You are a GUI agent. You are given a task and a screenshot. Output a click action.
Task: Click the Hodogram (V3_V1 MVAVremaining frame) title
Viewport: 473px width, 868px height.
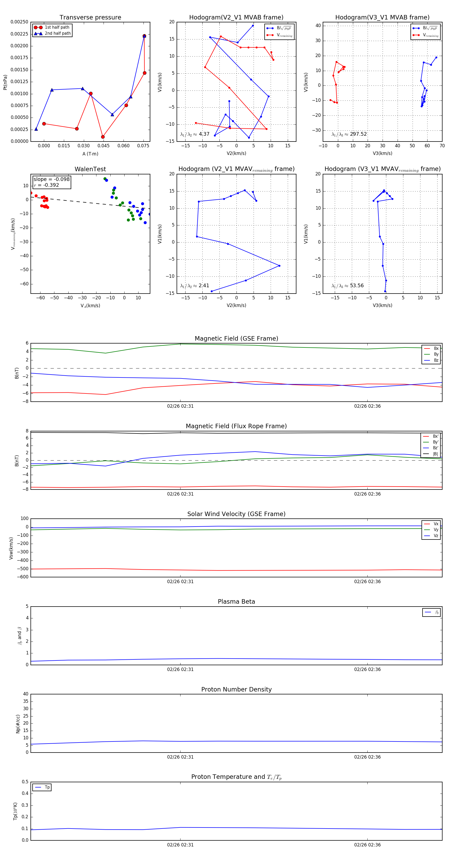pyautogui.click(x=382, y=169)
